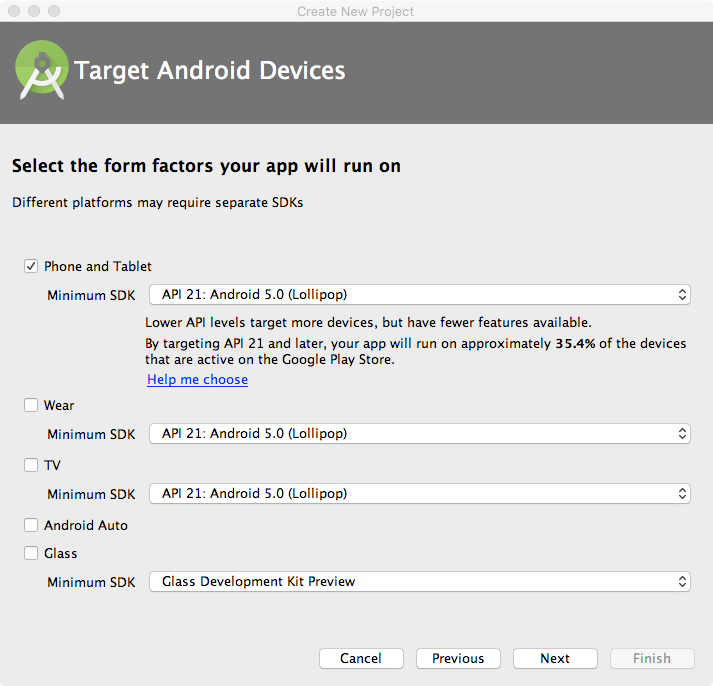Uncheck the Phone and Tablet checkbox
713x686 pixels.
31,266
